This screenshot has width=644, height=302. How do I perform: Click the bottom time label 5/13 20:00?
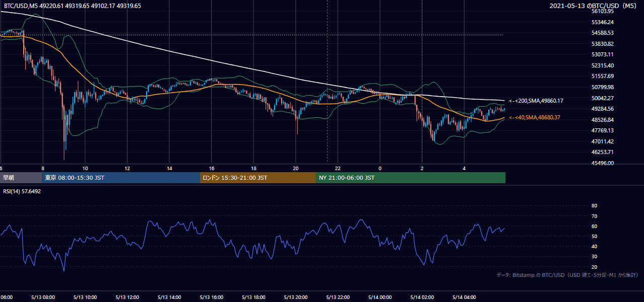(296, 297)
